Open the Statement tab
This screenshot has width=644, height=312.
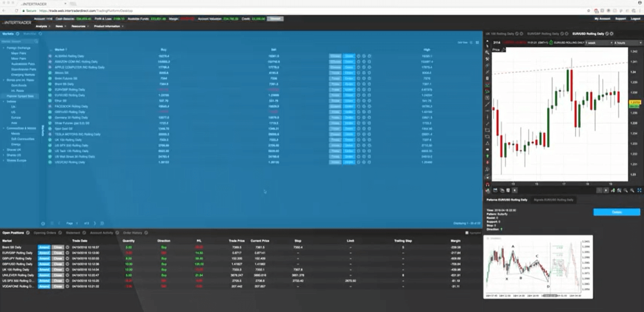point(73,232)
